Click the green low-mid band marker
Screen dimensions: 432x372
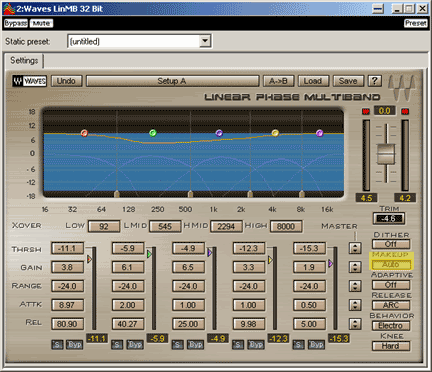(x=153, y=133)
